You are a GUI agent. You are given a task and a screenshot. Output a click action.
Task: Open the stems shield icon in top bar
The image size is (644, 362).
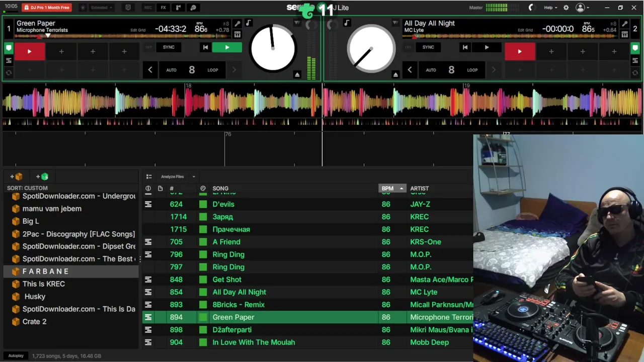coord(128,8)
